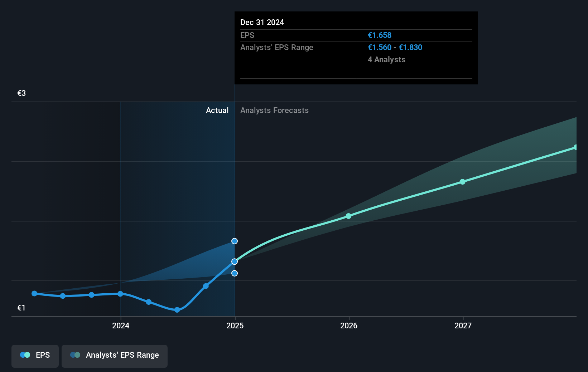
Task: Click the lower EPS range marker dot
Action: [x=235, y=273]
